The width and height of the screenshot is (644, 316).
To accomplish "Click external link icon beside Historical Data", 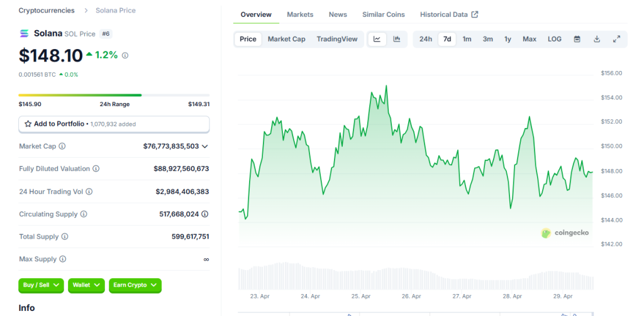I will click(x=475, y=14).
